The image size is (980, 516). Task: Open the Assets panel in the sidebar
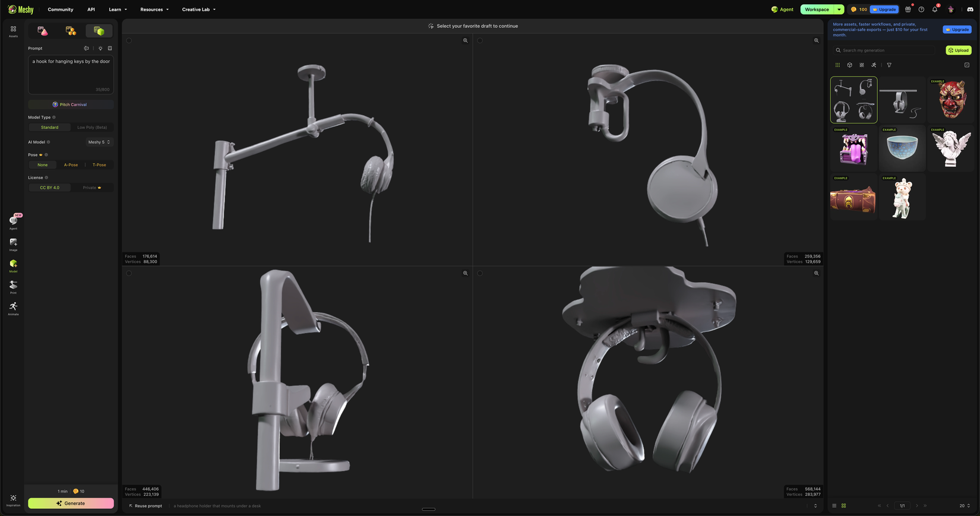[13, 31]
